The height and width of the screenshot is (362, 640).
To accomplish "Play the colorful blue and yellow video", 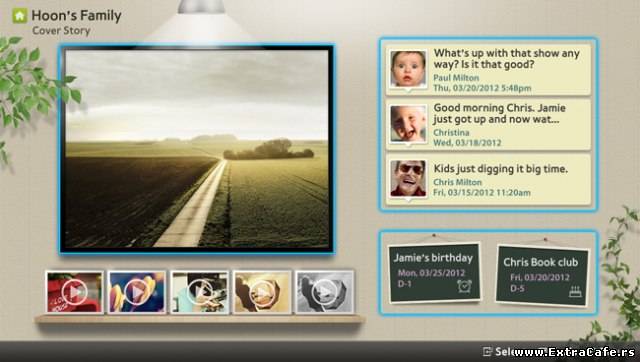I will coord(137,292).
